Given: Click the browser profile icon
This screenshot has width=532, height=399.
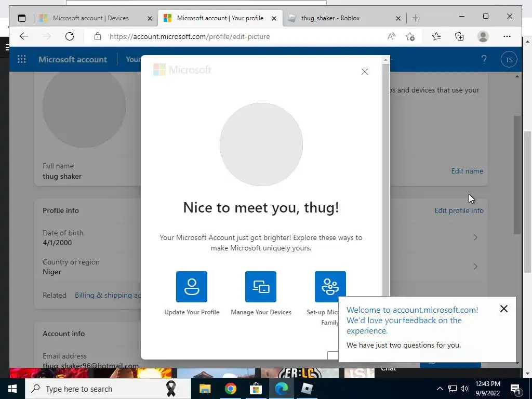Looking at the screenshot, I should pos(483,36).
